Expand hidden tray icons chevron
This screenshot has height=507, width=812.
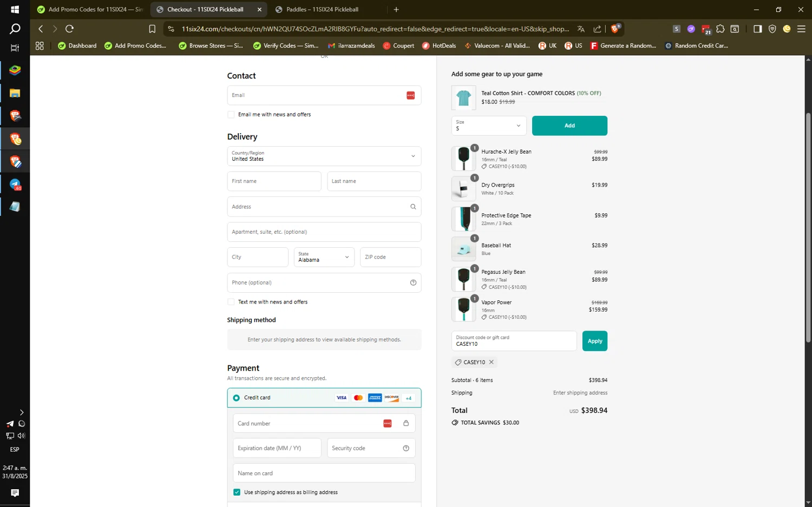coord(21,412)
